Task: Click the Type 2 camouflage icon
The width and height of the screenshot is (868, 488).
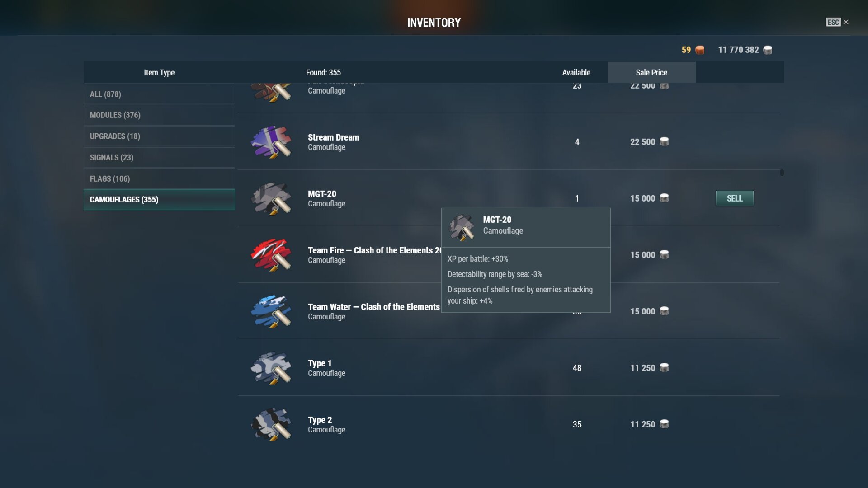Action: click(271, 424)
